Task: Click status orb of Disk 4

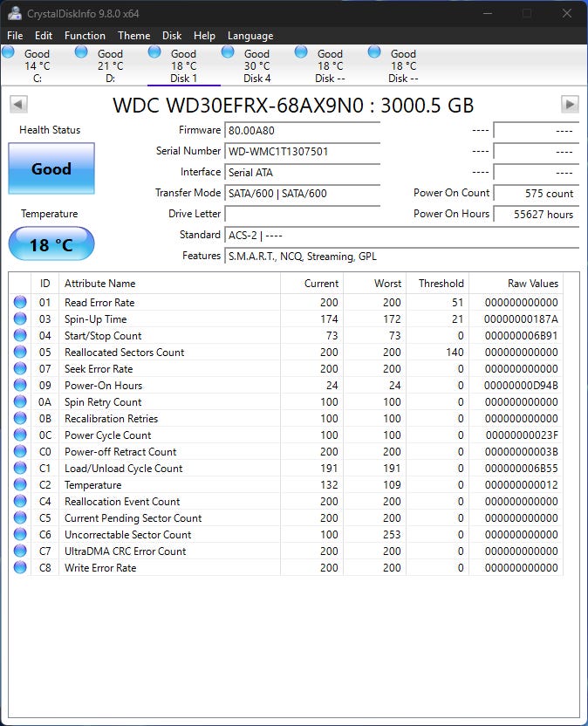Action: [x=228, y=51]
